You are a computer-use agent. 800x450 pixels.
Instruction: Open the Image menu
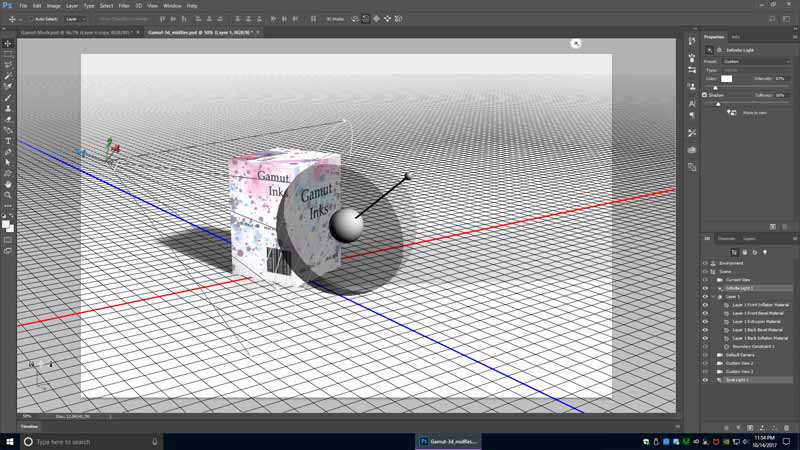point(54,6)
